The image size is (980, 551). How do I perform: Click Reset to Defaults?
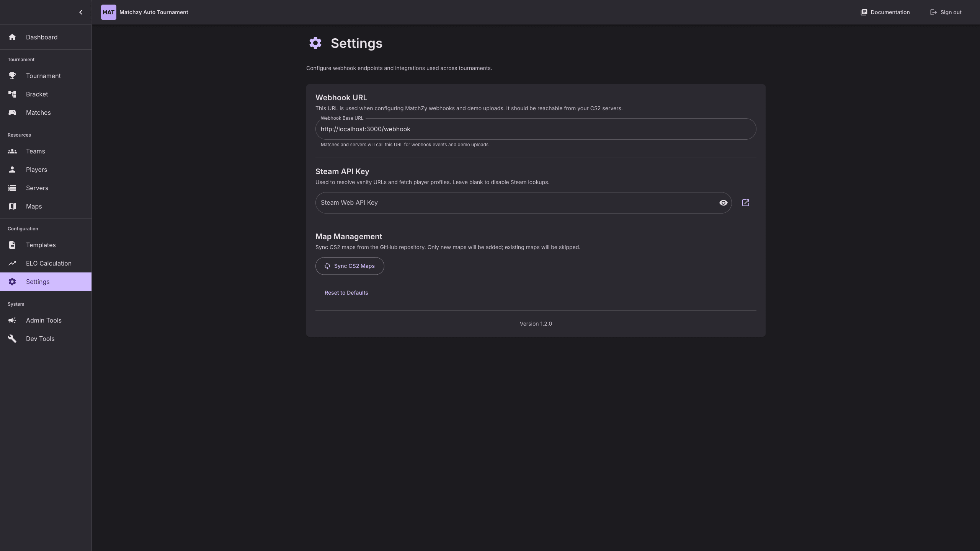[x=346, y=293]
